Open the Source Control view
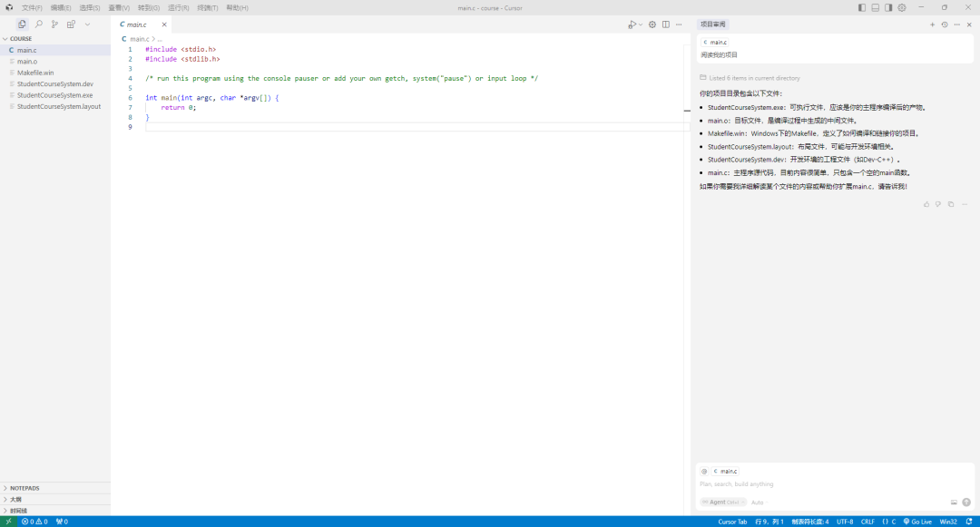The image size is (980, 527). click(x=54, y=24)
